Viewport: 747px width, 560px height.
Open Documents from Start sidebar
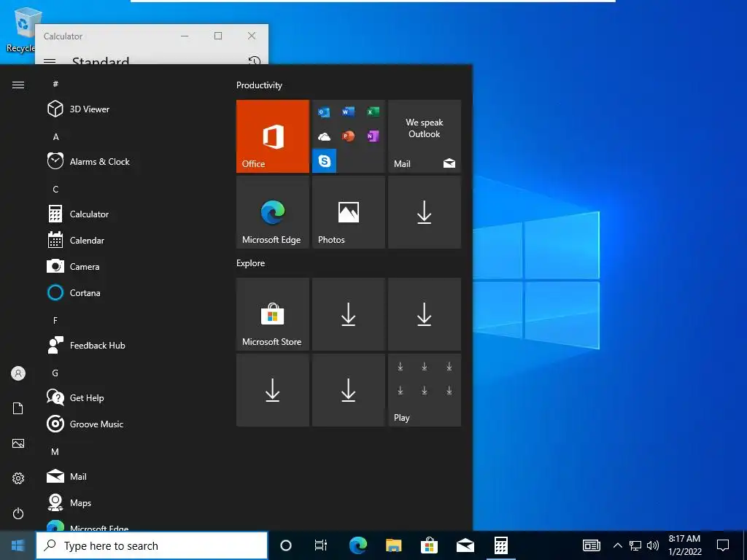pyautogui.click(x=18, y=408)
